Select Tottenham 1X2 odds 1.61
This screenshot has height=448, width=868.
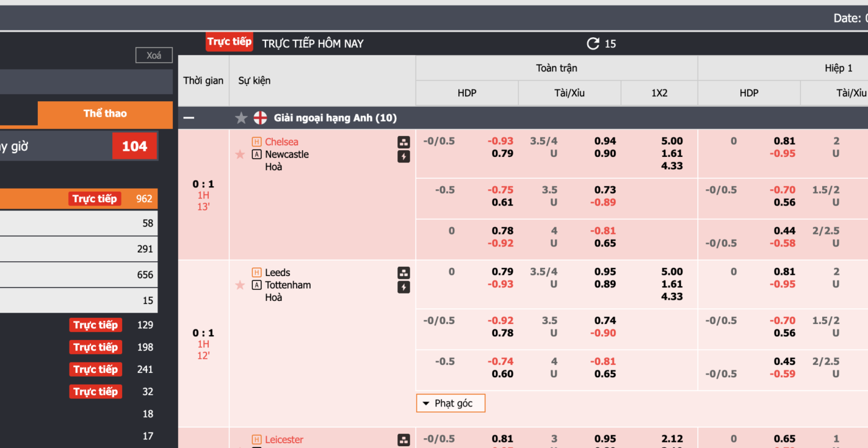pyautogui.click(x=672, y=284)
